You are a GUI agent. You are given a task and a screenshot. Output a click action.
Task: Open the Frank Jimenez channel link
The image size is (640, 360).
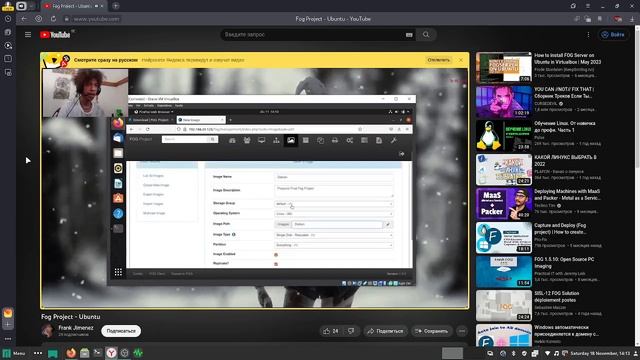coord(76,328)
